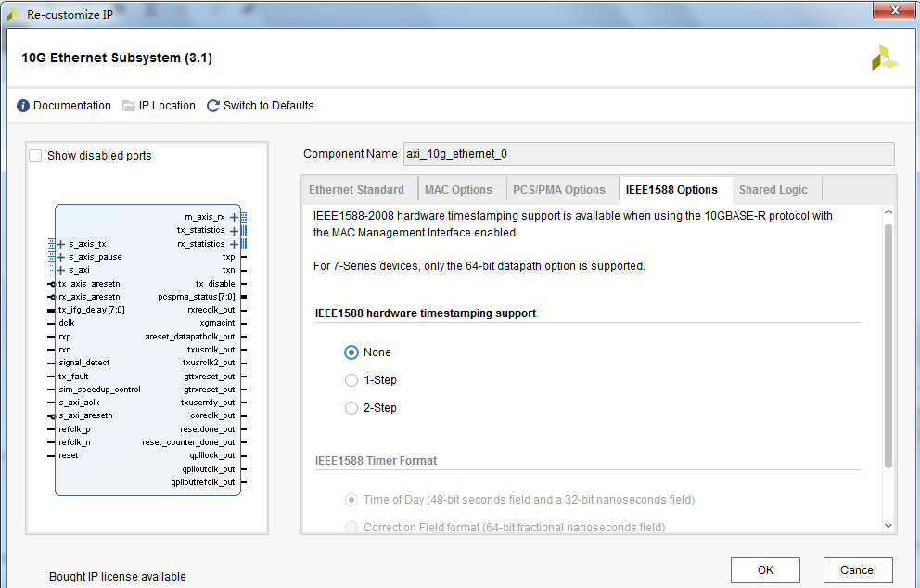This screenshot has width=920, height=588.
Task: Click the xgmacint port label
Action: [x=217, y=323]
